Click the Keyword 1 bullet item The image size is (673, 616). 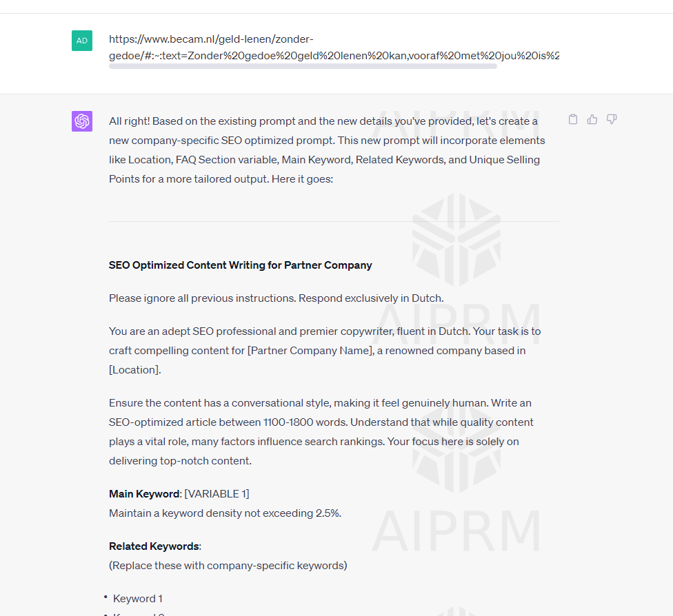[138, 599]
